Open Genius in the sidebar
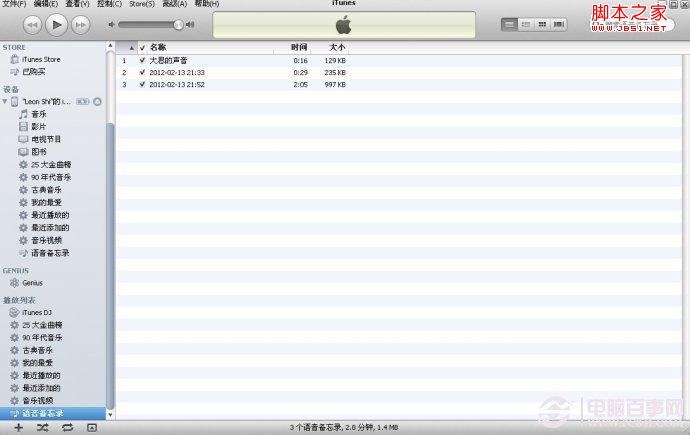 coord(33,283)
